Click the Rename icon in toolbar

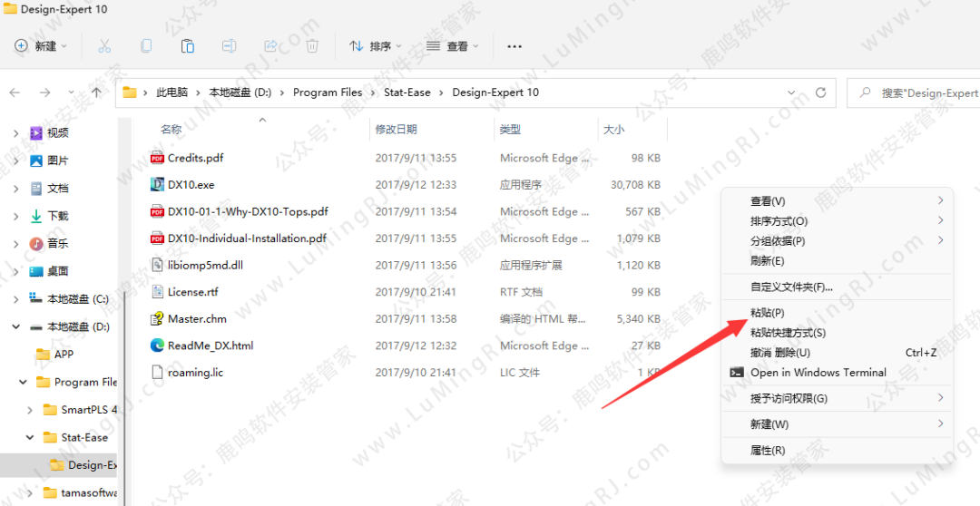(x=230, y=46)
